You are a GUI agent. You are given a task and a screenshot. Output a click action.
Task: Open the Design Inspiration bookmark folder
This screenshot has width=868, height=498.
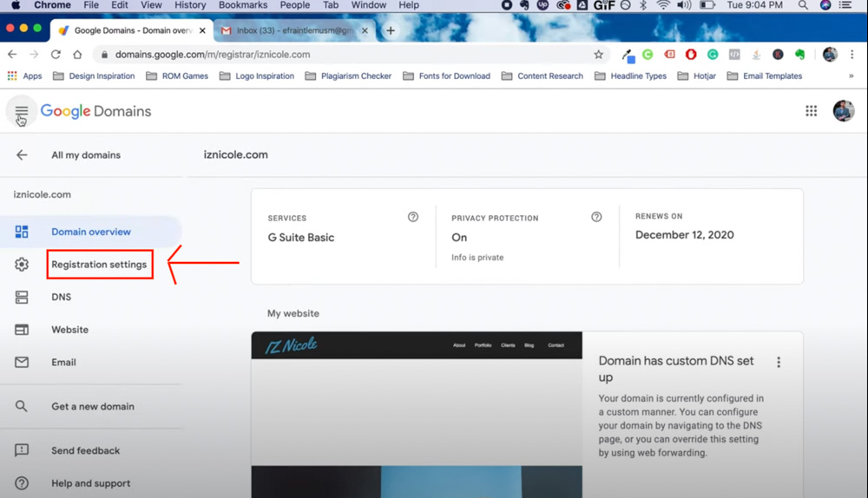pyautogui.click(x=94, y=75)
